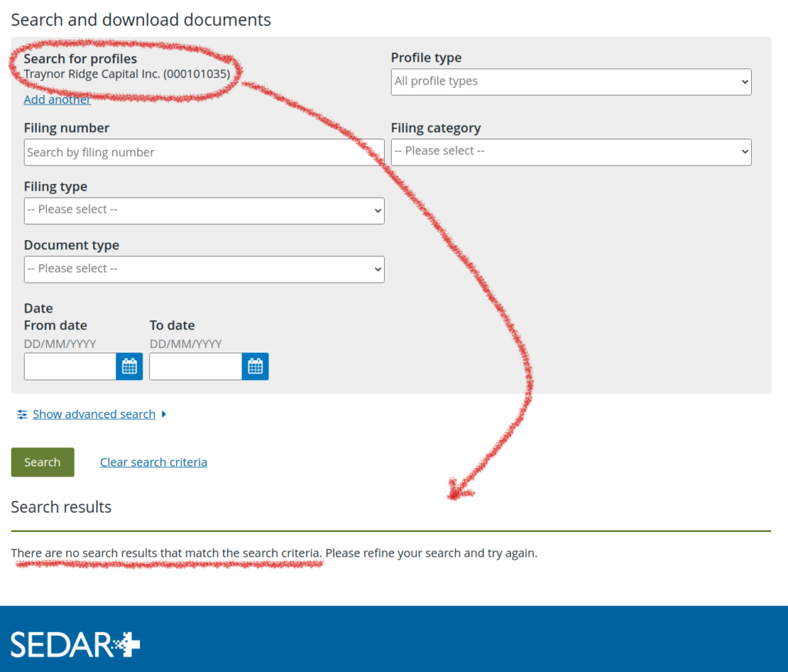Image resolution: width=788 pixels, height=672 pixels.
Task: Click the Search and download documents heading
Action: (x=141, y=19)
